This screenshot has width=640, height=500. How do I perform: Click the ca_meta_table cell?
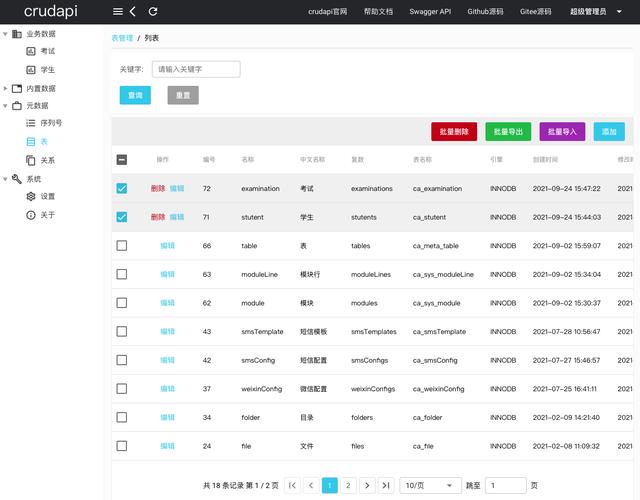click(x=436, y=246)
